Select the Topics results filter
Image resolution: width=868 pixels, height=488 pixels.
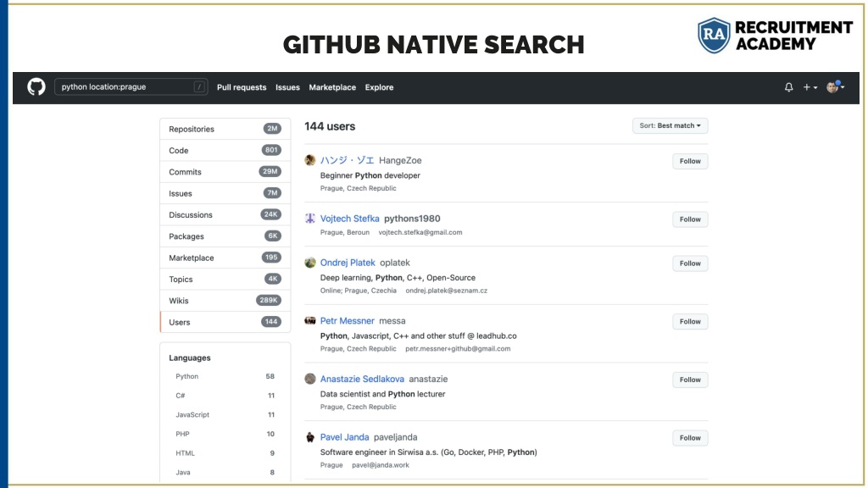tap(225, 280)
